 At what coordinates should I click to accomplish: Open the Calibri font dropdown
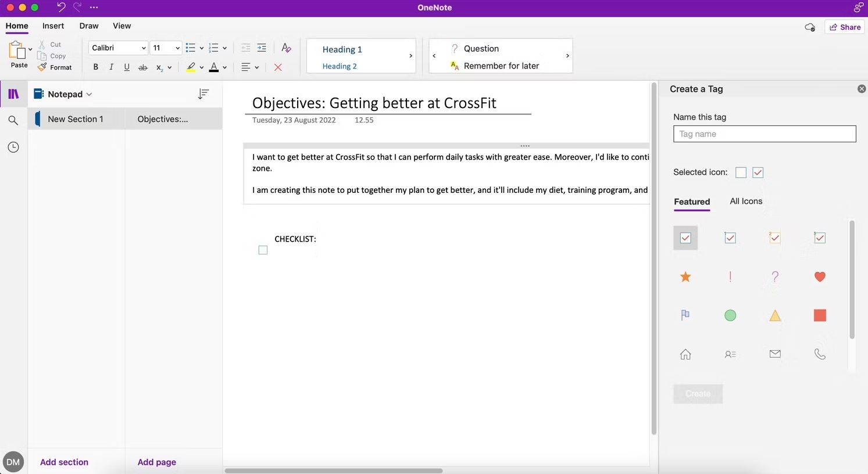pyautogui.click(x=118, y=48)
